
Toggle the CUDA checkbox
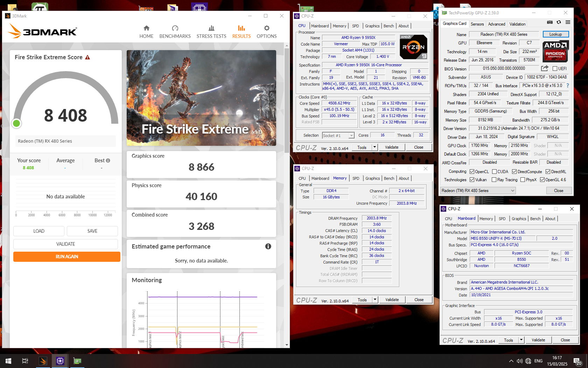[494, 172]
